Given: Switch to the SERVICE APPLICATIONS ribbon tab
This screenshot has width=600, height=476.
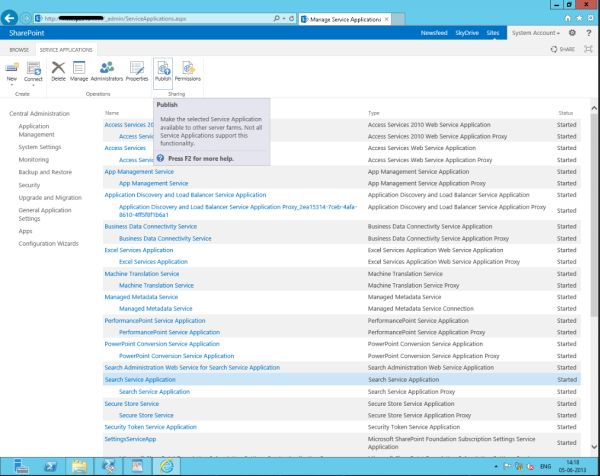Looking at the screenshot, I should pos(66,50).
